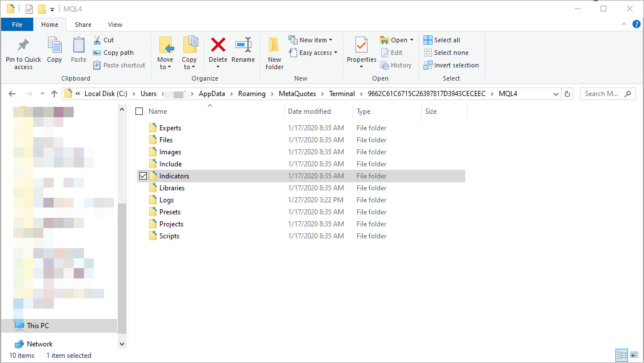Image resolution: width=644 pixels, height=363 pixels.
Task: Expand the Easy access dropdown
Action: (313, 53)
